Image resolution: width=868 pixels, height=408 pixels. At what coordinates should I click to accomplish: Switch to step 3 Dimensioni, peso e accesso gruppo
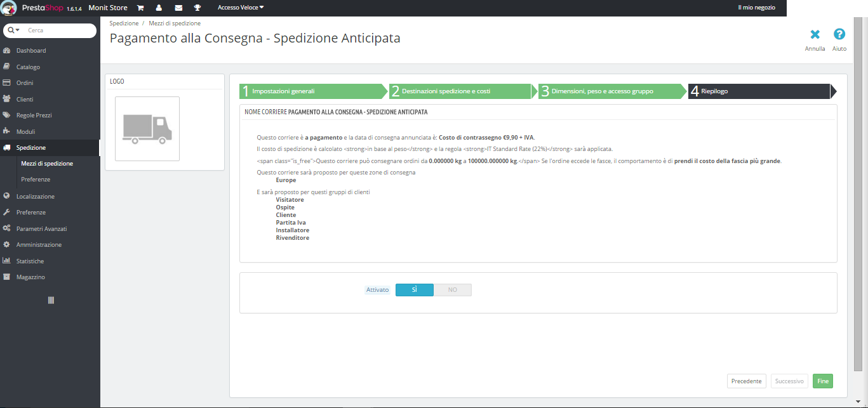pyautogui.click(x=613, y=91)
